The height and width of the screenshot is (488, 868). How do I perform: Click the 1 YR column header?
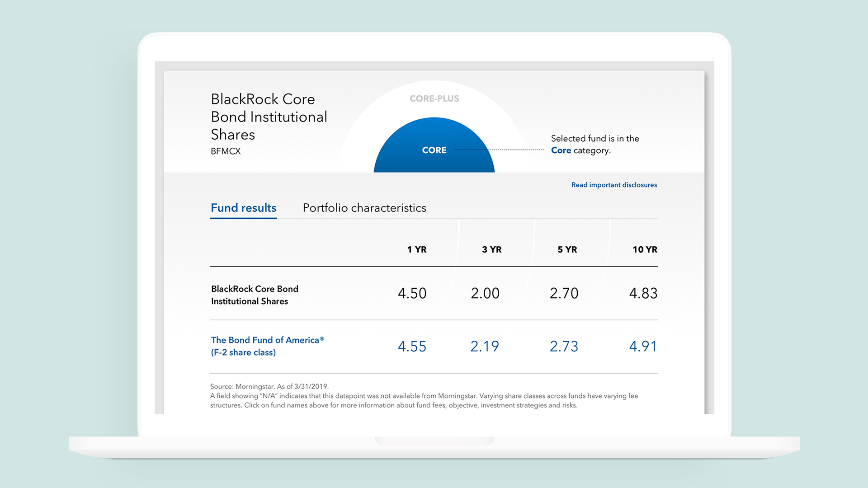(416, 249)
